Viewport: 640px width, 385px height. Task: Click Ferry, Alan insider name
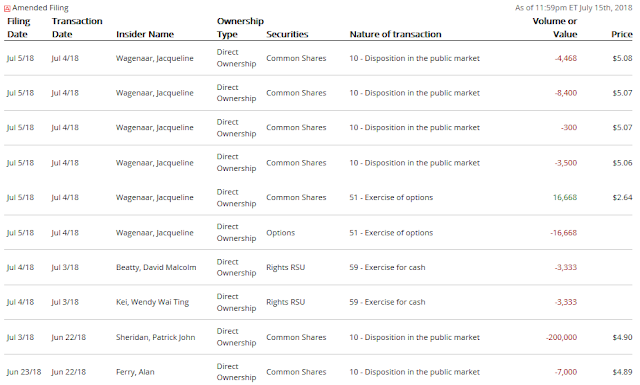(x=135, y=372)
